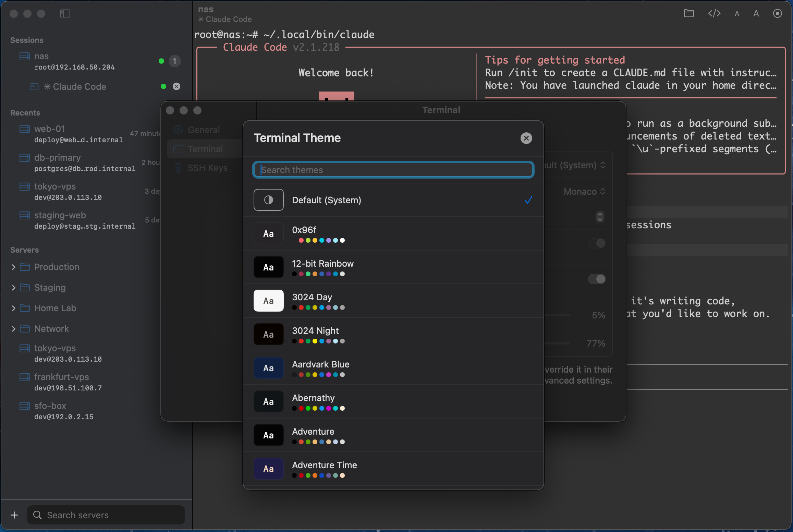Click the search magnifier icon

pyautogui.click(x=37, y=515)
